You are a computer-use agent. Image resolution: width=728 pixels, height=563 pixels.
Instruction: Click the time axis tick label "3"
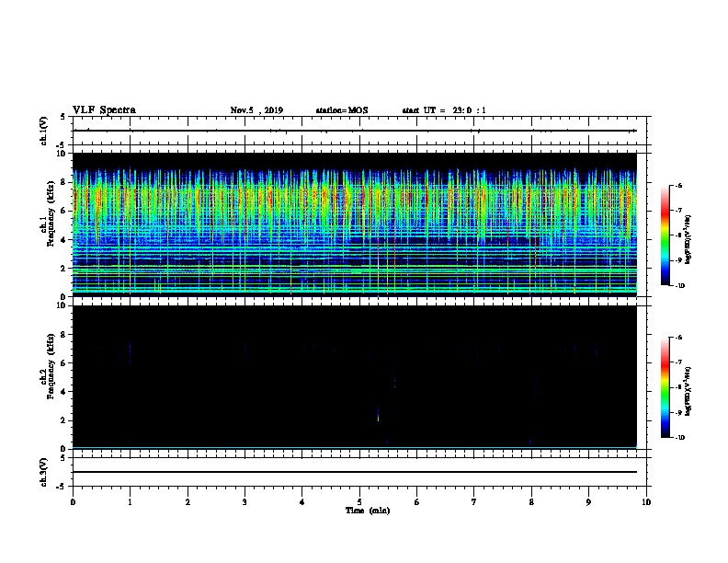tap(245, 502)
